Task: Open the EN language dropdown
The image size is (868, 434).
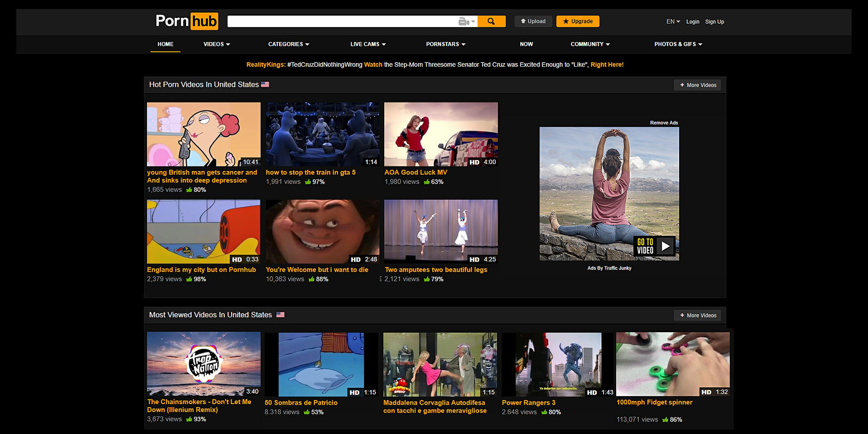Action: tap(673, 22)
